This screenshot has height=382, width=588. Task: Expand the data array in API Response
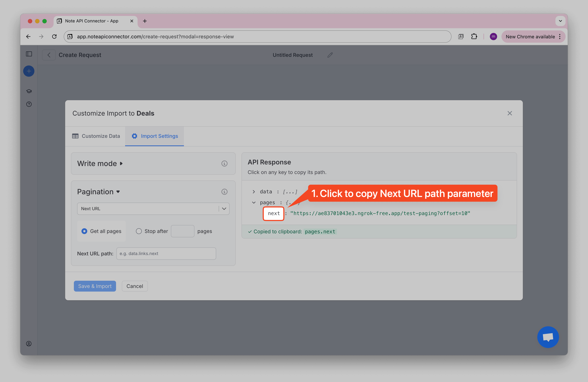point(253,192)
